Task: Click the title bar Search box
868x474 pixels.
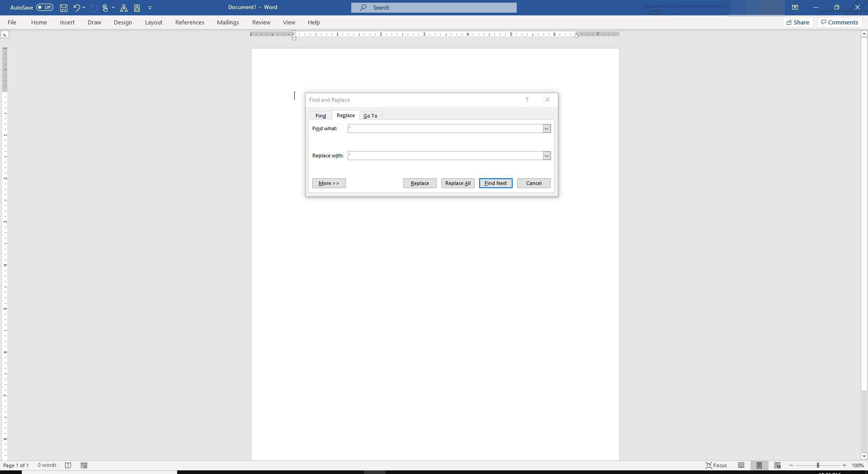Action: click(x=434, y=8)
